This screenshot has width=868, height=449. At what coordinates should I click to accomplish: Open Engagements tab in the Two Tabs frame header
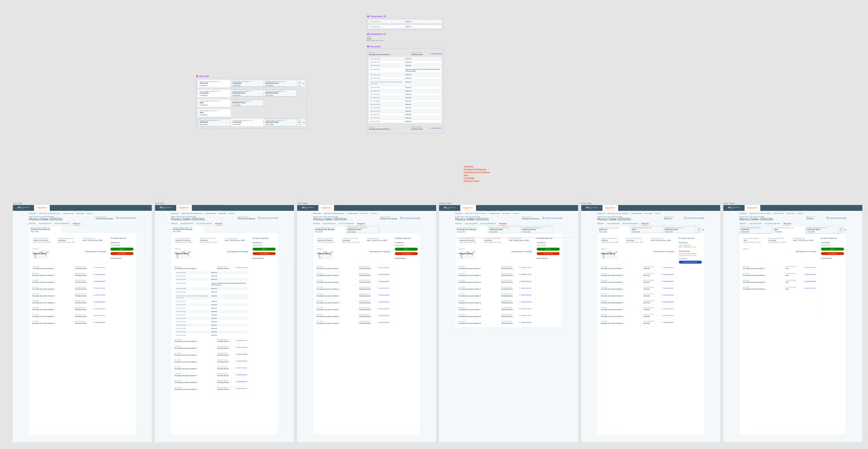click(x=326, y=208)
